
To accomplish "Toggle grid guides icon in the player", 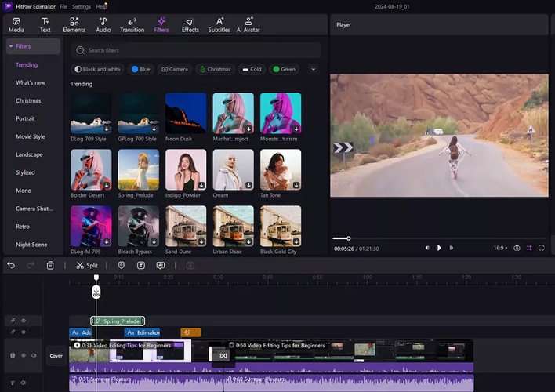I will click(529, 248).
